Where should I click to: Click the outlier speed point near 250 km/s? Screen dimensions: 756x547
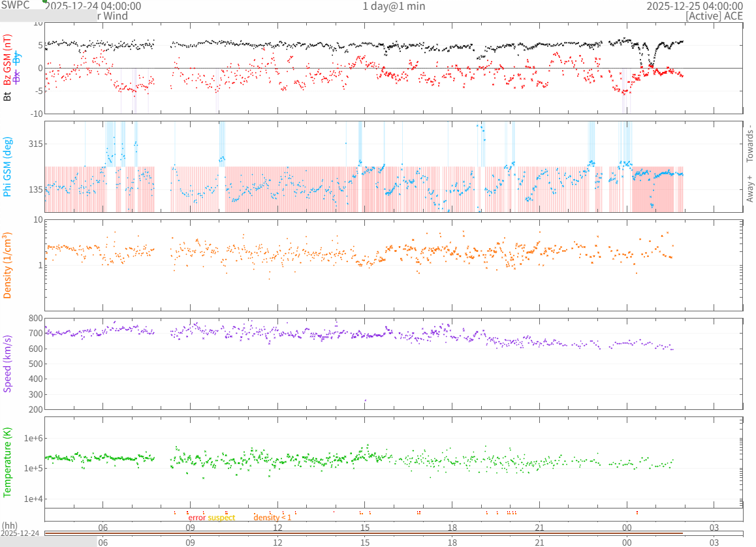click(365, 400)
